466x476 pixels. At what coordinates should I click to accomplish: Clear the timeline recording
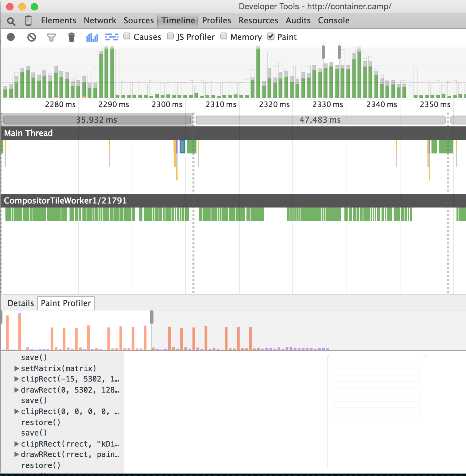pyautogui.click(x=32, y=37)
